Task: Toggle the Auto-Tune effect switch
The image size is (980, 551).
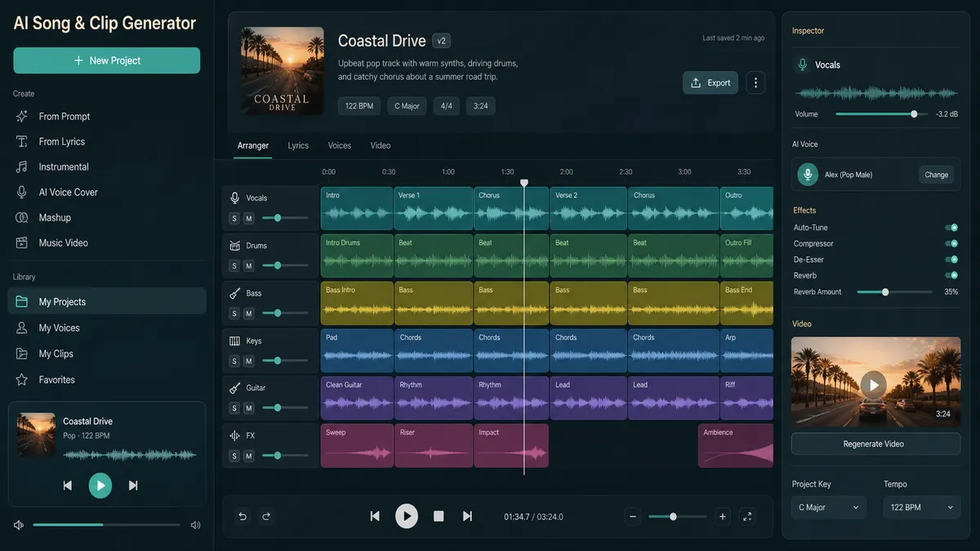Action: coord(951,228)
